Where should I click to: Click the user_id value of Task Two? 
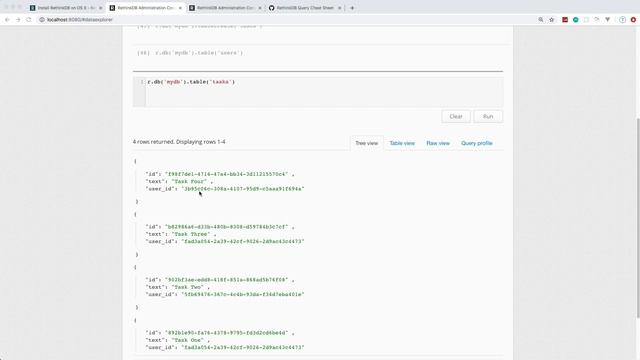pos(243,295)
